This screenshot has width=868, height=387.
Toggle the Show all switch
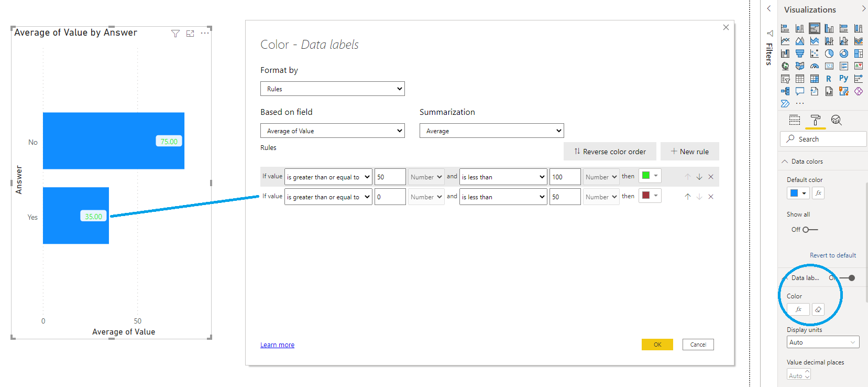810,230
